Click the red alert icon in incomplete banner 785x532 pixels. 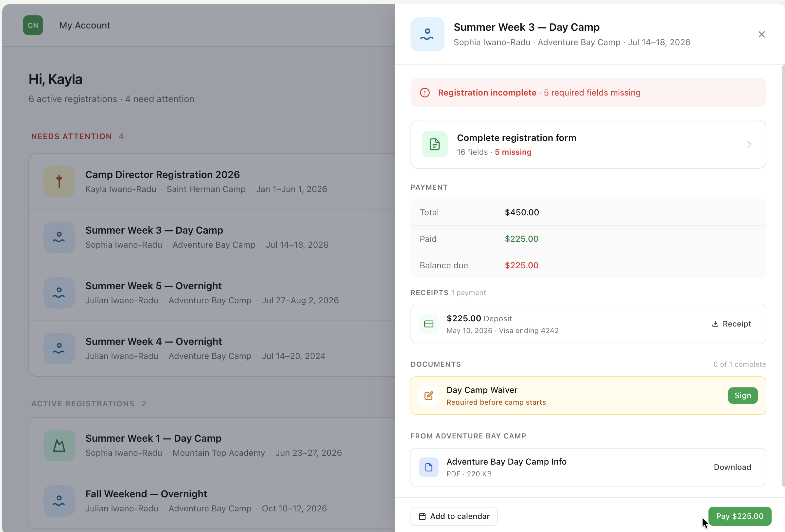[x=425, y=93]
